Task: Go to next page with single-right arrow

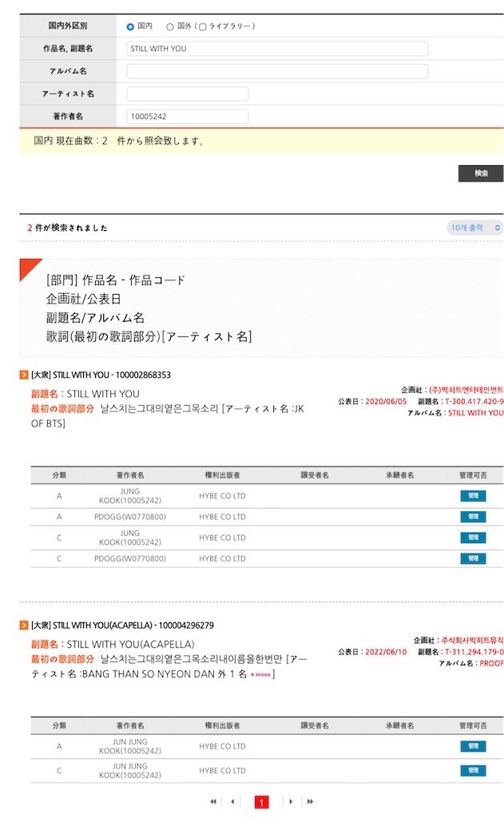Action: pyautogui.click(x=291, y=802)
